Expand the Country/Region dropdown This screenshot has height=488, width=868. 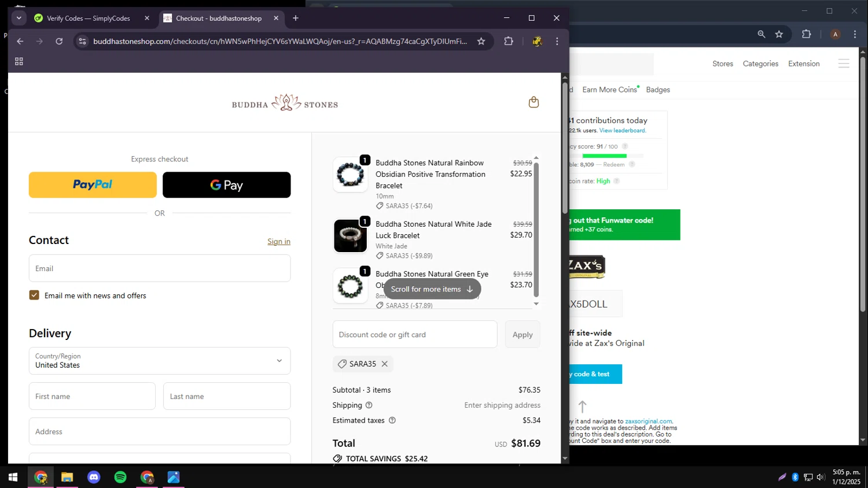pyautogui.click(x=160, y=361)
